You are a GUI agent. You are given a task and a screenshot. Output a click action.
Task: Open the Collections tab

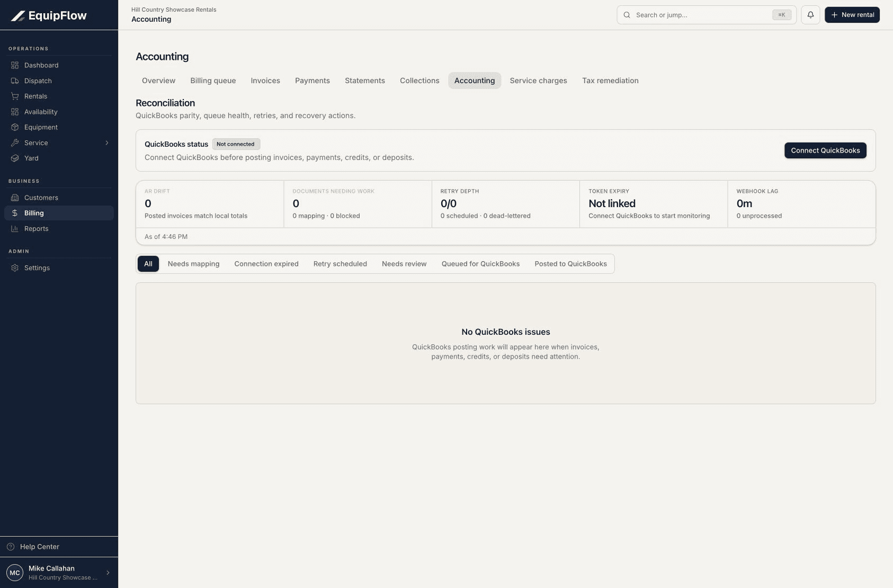419,81
